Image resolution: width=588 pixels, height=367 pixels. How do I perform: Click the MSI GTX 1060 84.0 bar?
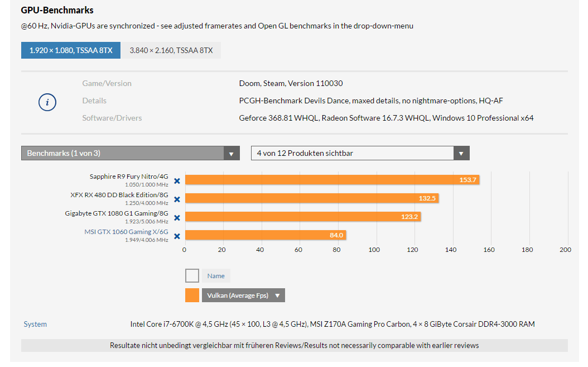265,235
